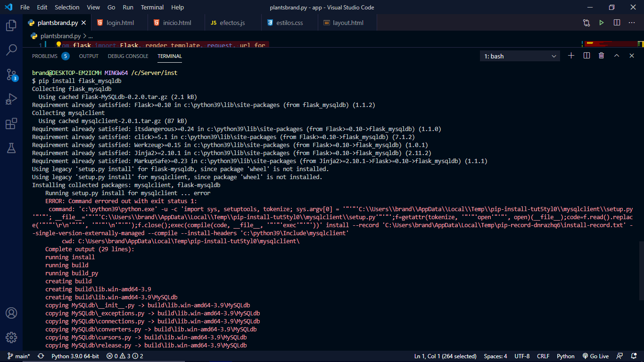Click 'ERROR: Command errored out' terminal line
The width and height of the screenshot is (644, 362).
point(121,201)
